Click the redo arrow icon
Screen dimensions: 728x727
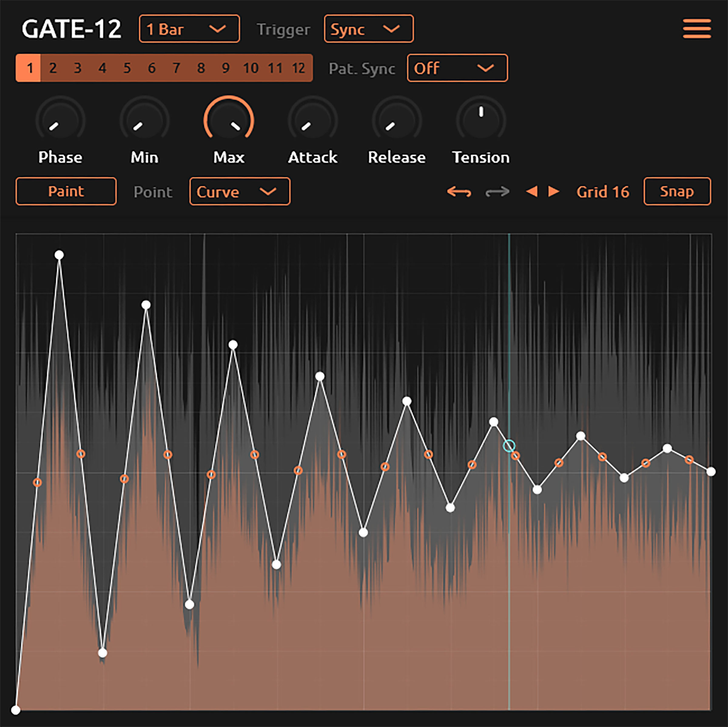(x=497, y=192)
